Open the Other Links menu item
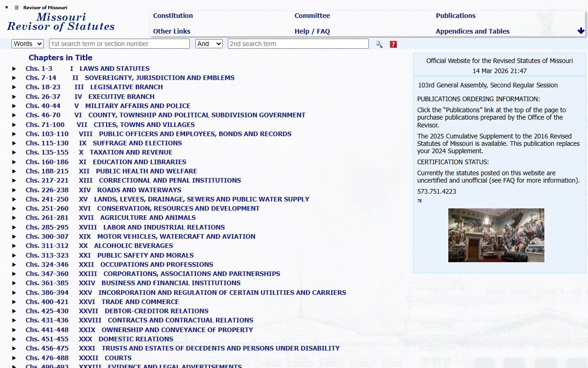 [172, 31]
